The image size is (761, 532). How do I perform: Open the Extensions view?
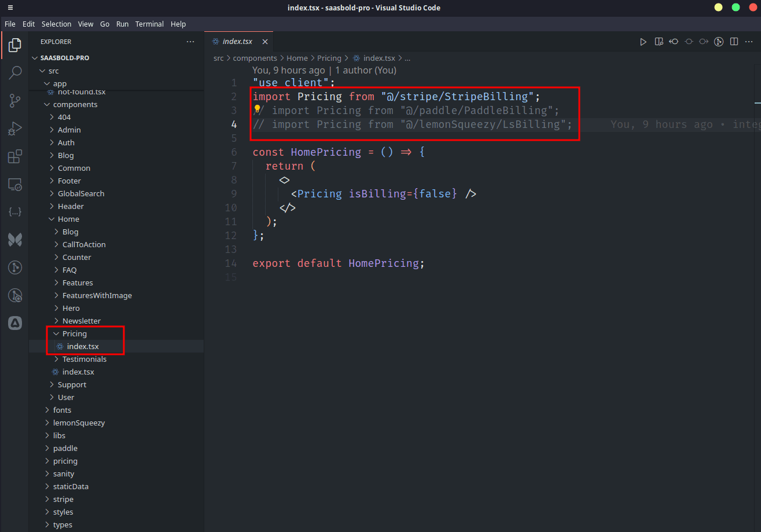coord(15,156)
